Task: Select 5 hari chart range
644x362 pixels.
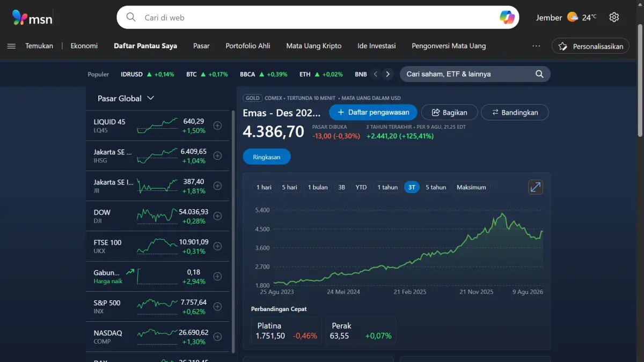Action: (289, 187)
